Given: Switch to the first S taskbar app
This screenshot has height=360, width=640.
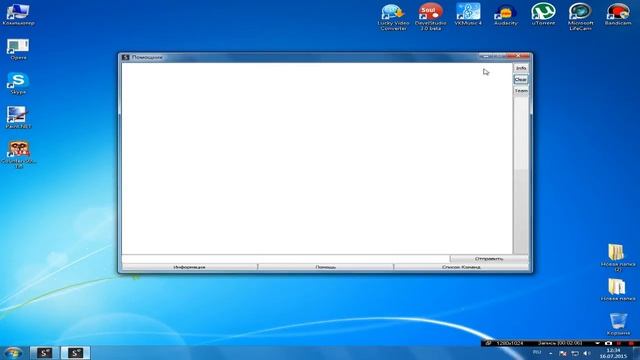Looking at the screenshot, I should click(x=44, y=353).
